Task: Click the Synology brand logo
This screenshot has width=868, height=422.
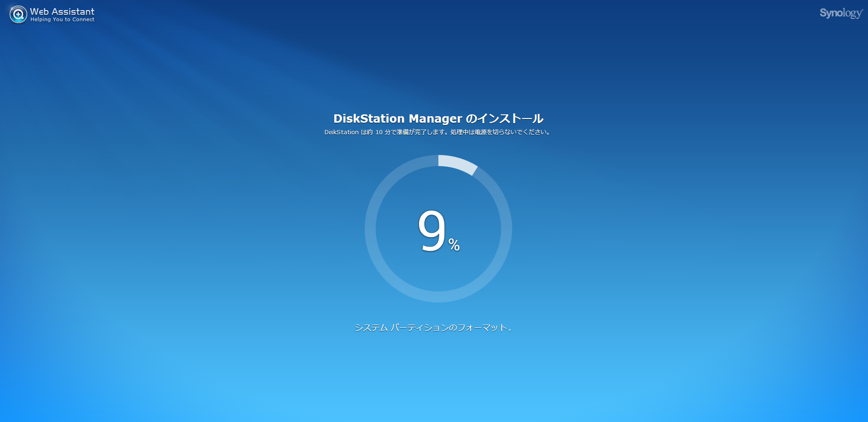Action: [841, 13]
